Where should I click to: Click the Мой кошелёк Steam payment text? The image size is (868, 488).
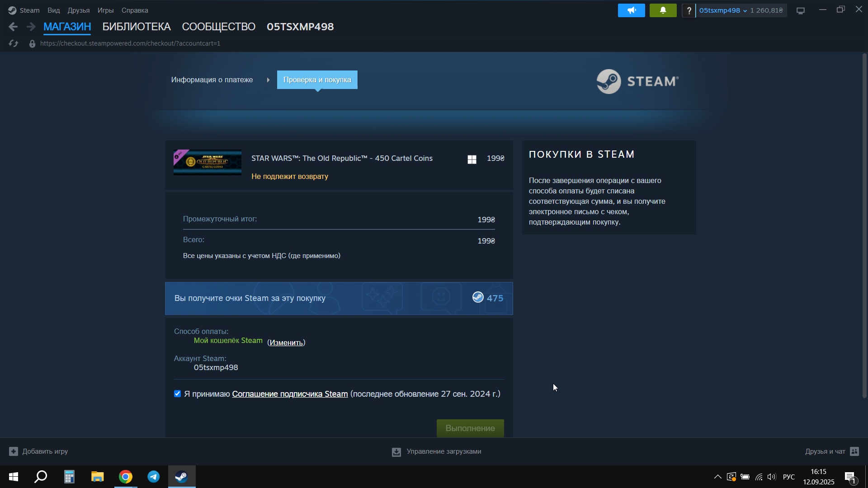pyautogui.click(x=228, y=341)
